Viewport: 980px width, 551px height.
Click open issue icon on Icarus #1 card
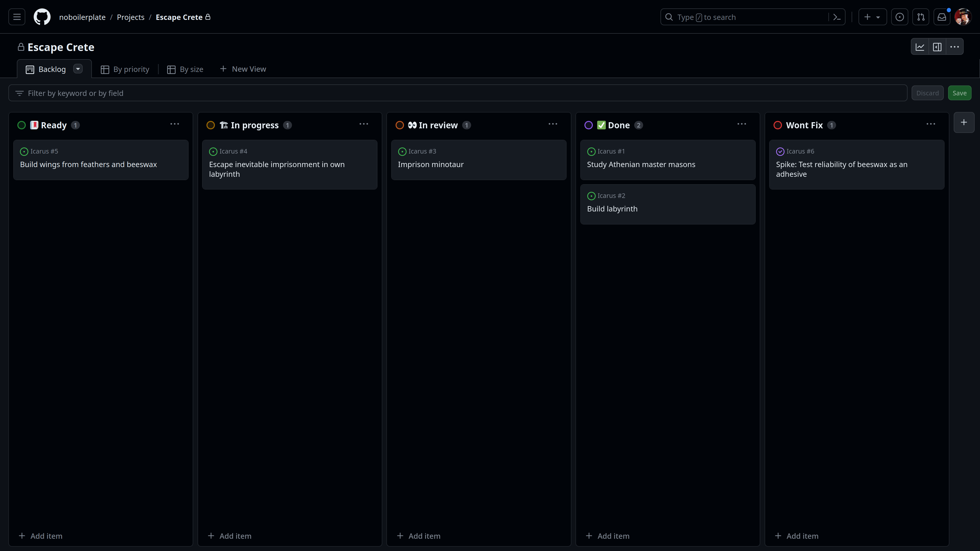(x=591, y=152)
